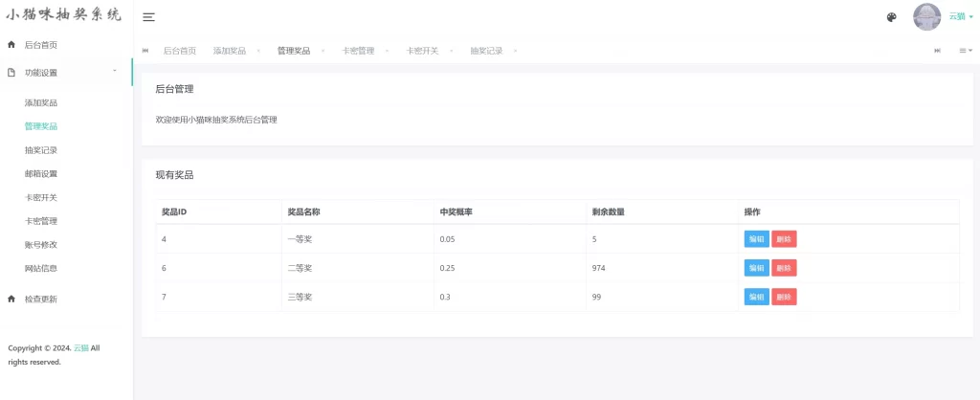The height and width of the screenshot is (400, 980).
Task: Click the 0.05 probability cell
Action: click(510, 238)
